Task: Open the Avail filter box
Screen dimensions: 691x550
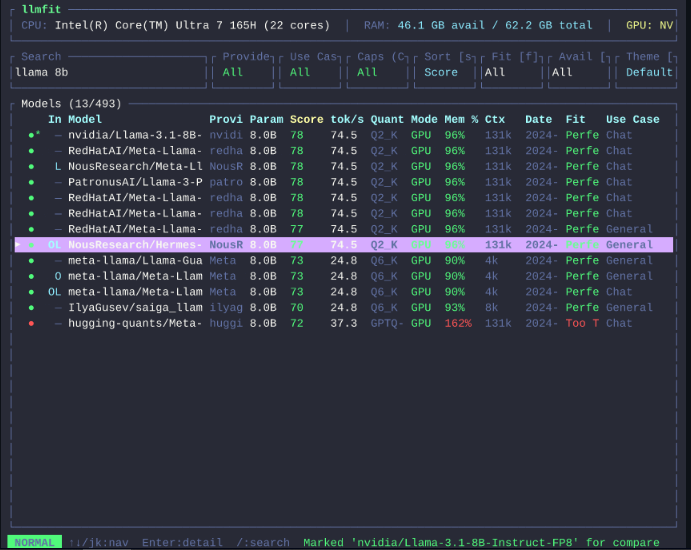Action: (579, 72)
